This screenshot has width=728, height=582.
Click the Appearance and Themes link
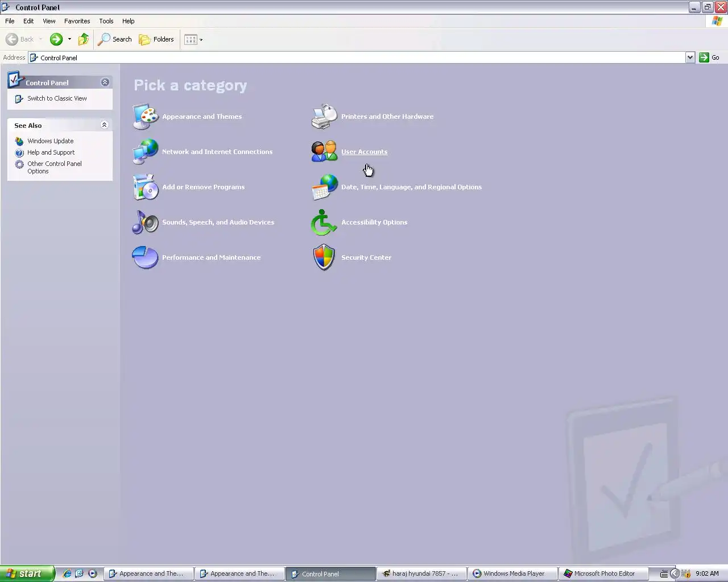pyautogui.click(x=202, y=117)
